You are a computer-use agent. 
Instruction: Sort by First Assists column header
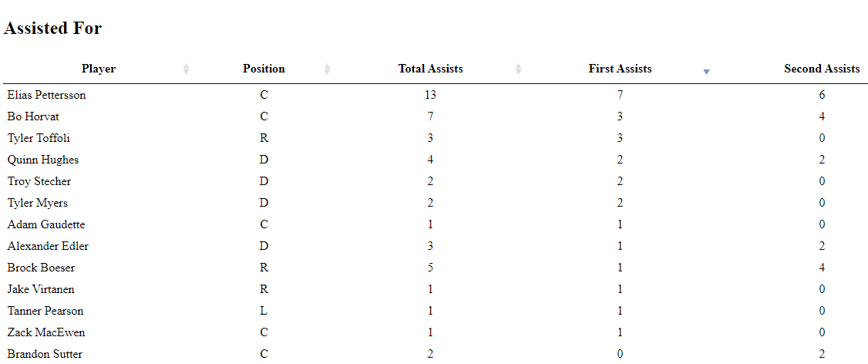(620, 69)
